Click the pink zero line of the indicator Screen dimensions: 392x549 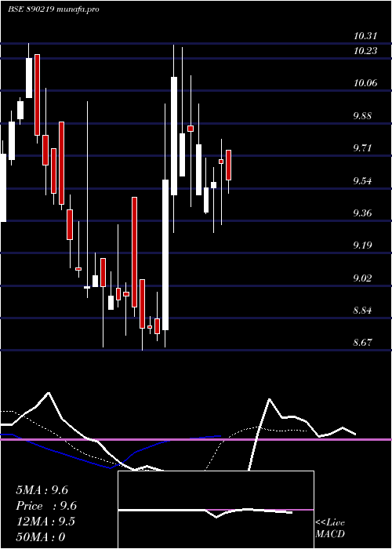pyautogui.click(x=196, y=439)
